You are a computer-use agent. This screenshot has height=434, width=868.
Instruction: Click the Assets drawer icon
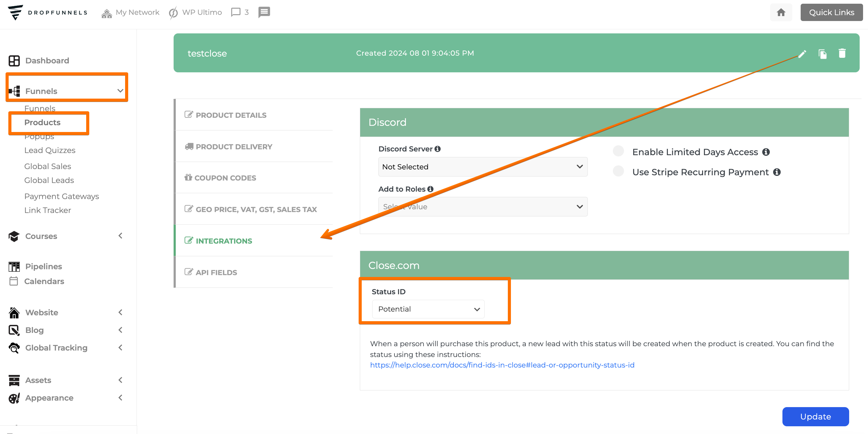point(14,381)
